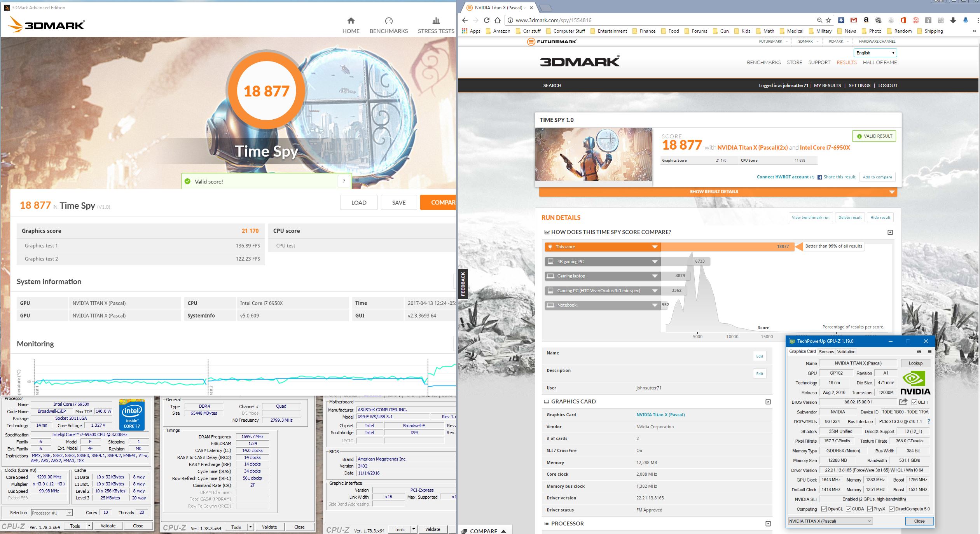
Task: Open the zoom magnifier in the address bar
Action: (x=819, y=20)
